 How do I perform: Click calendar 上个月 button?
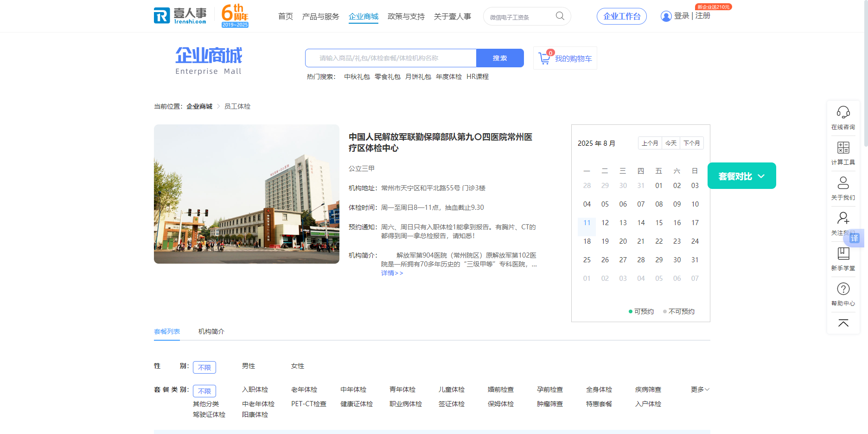[650, 143]
